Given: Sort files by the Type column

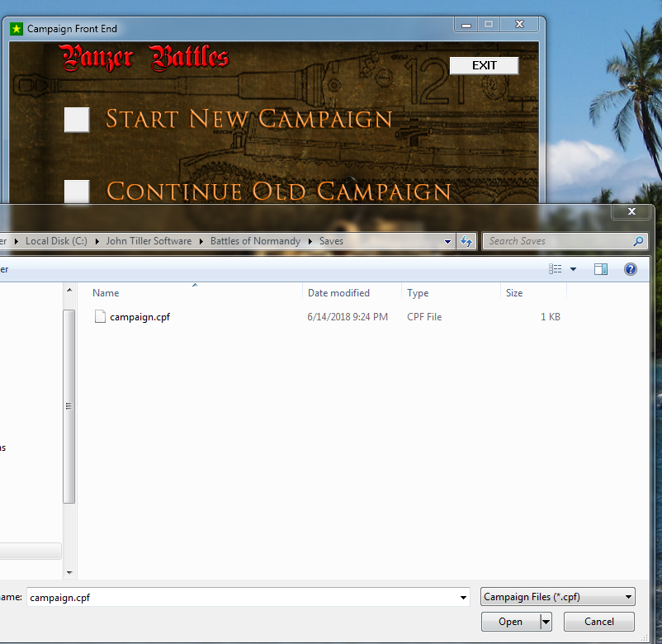Looking at the screenshot, I should click(x=451, y=292).
